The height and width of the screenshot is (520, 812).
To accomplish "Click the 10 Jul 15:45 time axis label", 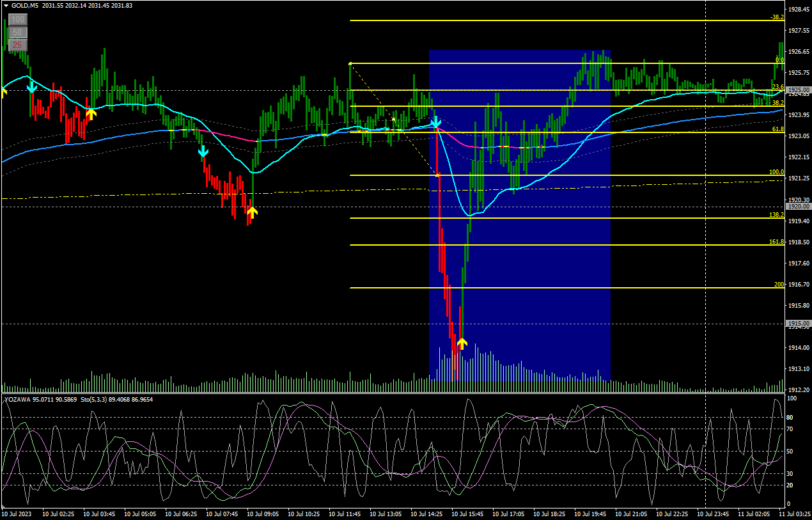I will (x=467, y=514).
